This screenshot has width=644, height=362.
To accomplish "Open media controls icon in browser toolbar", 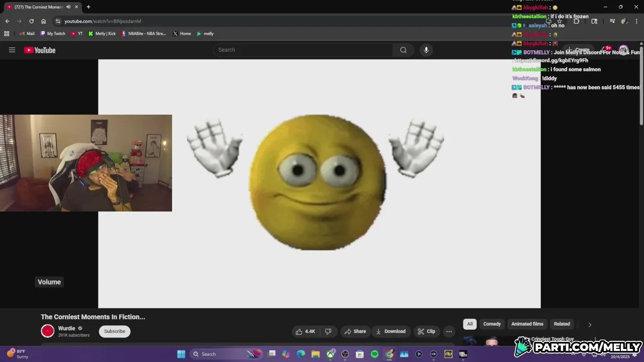I will (612, 21).
